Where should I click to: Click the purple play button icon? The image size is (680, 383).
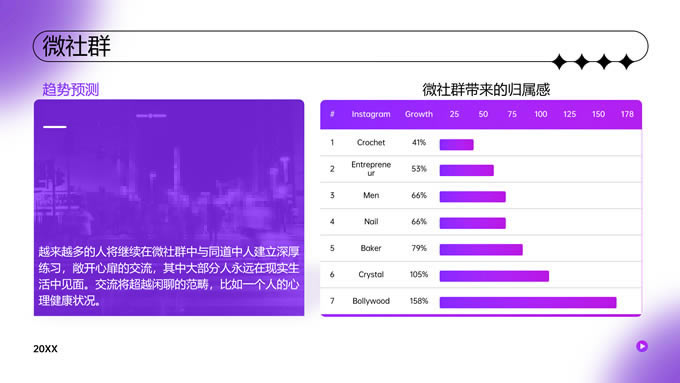(x=642, y=346)
